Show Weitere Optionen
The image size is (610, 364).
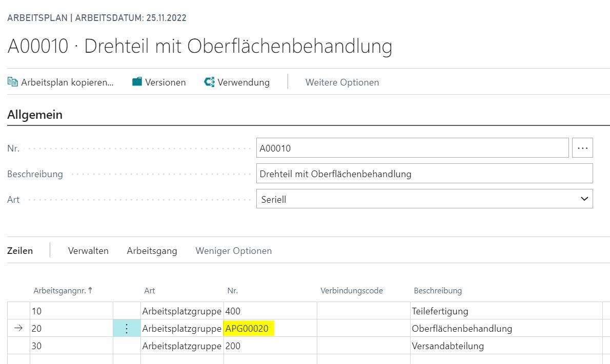(342, 82)
